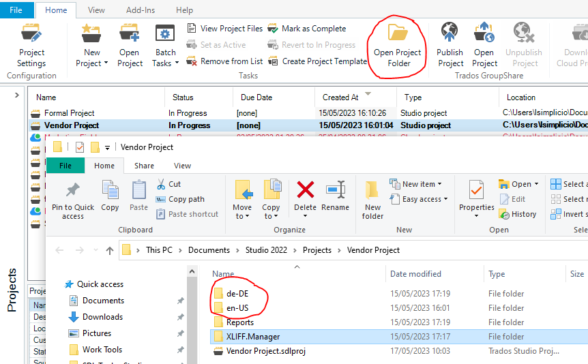Switch to Explorer's Share tab
The width and height of the screenshot is (588, 364).
(144, 166)
